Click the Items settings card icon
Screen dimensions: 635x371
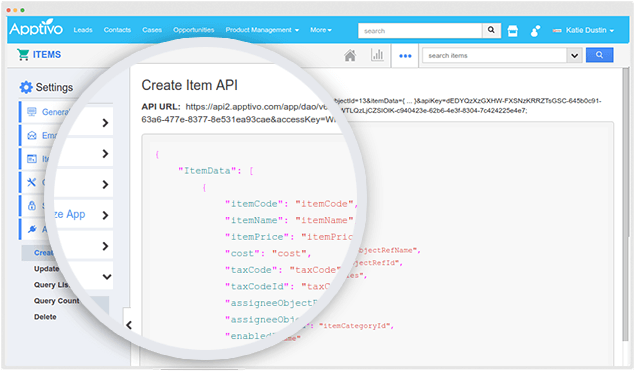click(32, 159)
